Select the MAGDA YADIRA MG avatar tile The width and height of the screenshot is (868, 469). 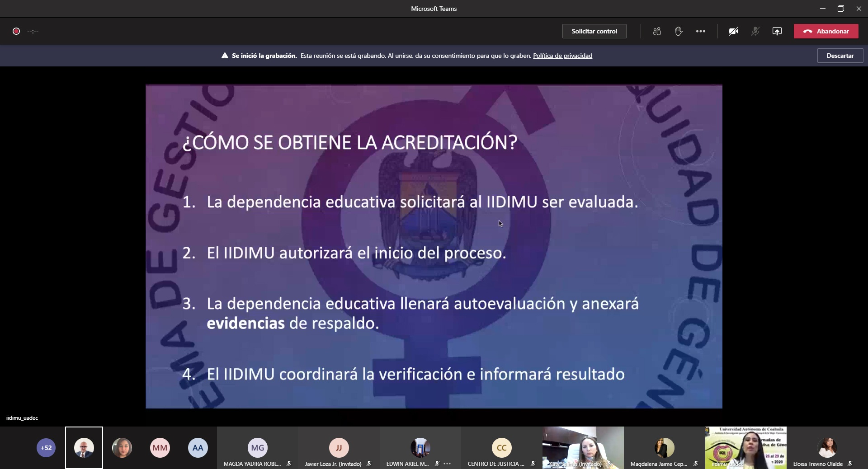pyautogui.click(x=257, y=448)
